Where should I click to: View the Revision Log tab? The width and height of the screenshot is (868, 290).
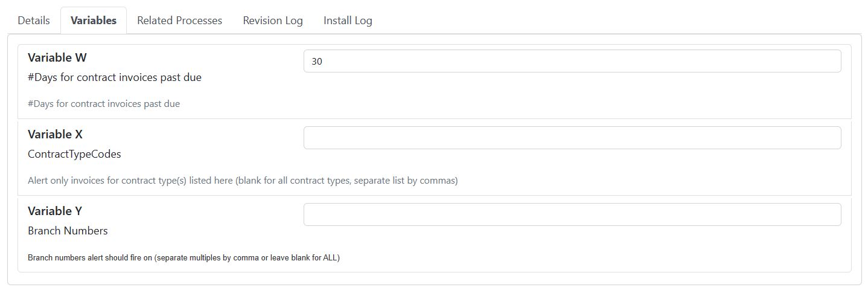point(273,20)
